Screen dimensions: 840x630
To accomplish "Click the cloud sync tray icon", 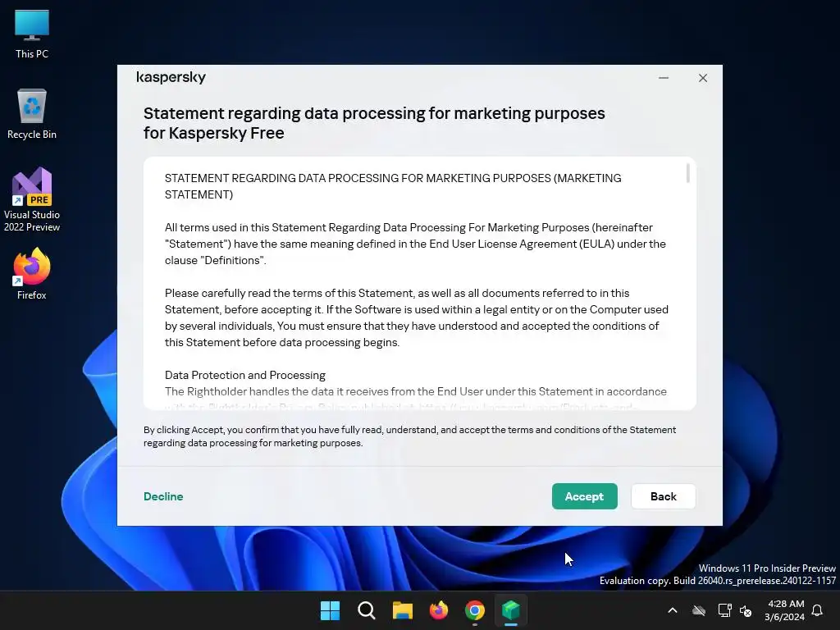I will pyautogui.click(x=699, y=610).
